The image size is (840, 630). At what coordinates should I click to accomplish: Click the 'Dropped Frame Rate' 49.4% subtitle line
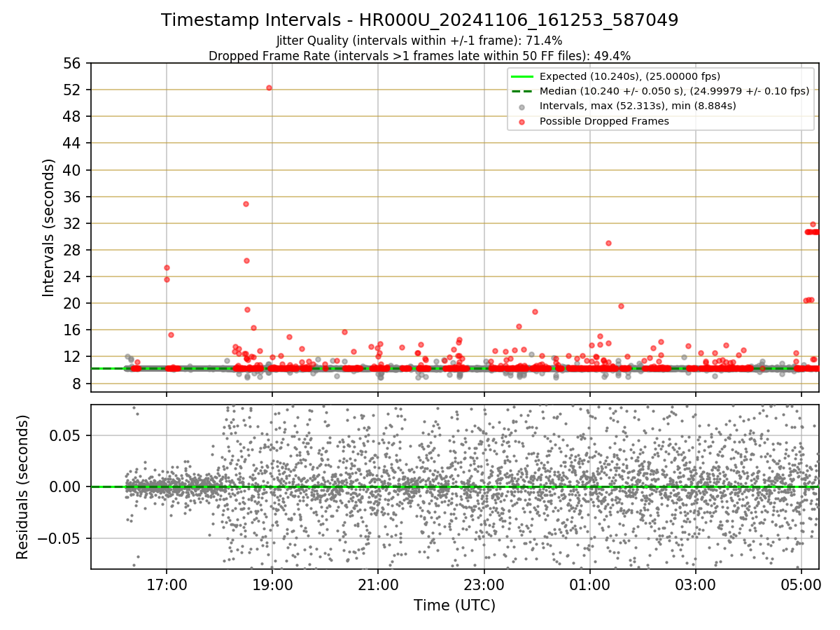pyautogui.click(x=419, y=55)
